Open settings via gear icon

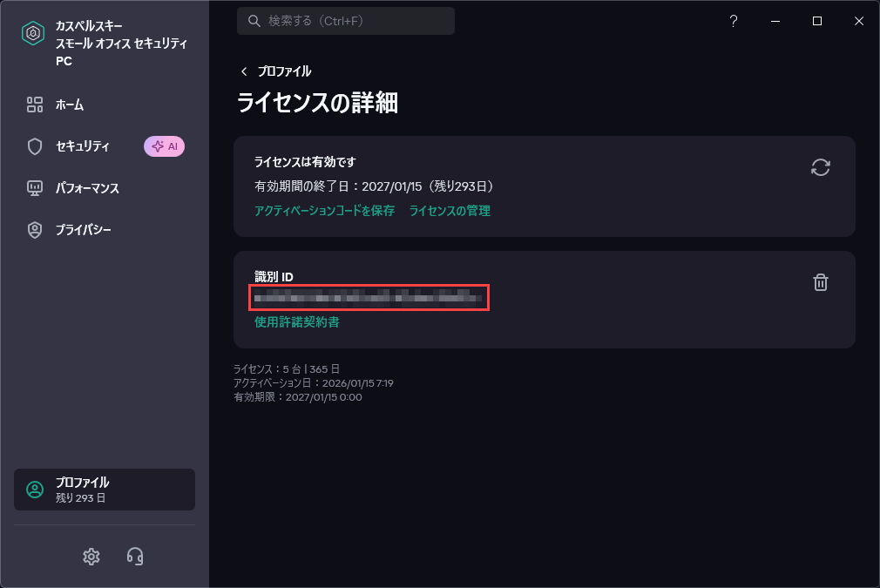[91, 557]
